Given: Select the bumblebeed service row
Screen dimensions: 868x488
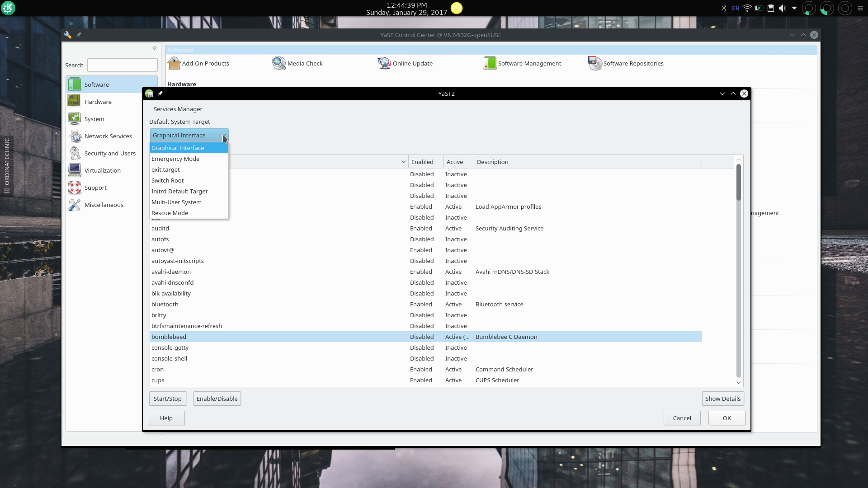Looking at the screenshot, I should point(426,337).
